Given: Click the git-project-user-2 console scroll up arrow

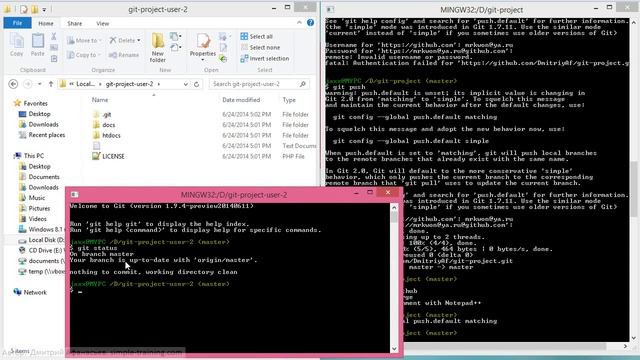Looking at the screenshot, I should 394,208.
